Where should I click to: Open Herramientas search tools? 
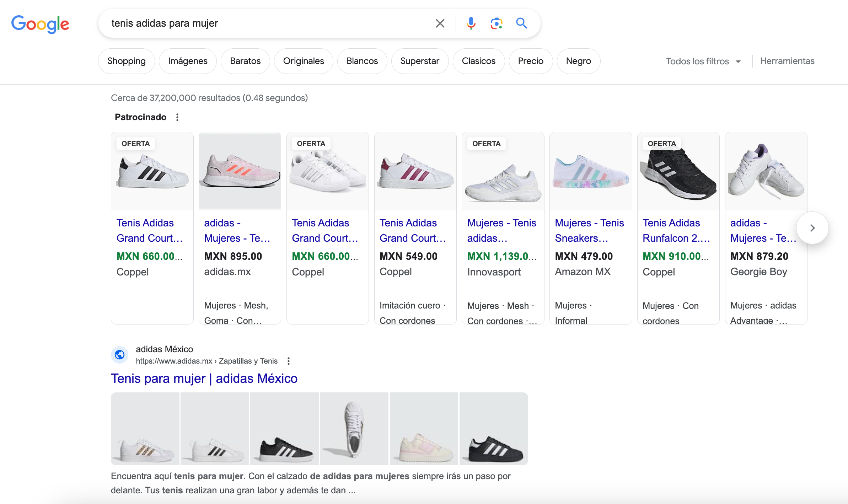pos(787,61)
